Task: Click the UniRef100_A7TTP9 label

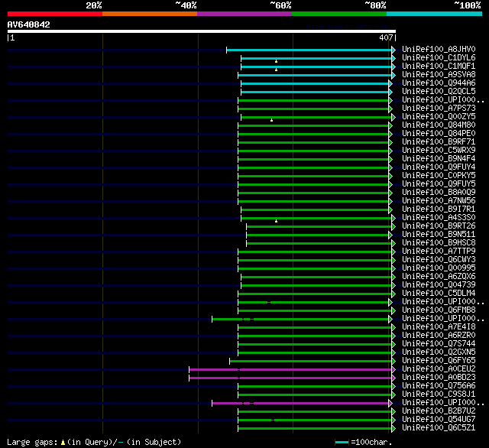Action: pos(439,252)
